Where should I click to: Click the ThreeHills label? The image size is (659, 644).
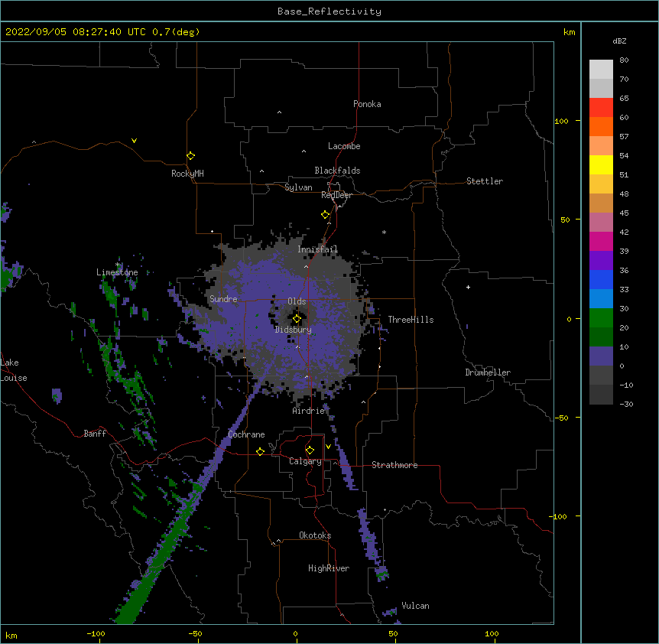pos(411,320)
